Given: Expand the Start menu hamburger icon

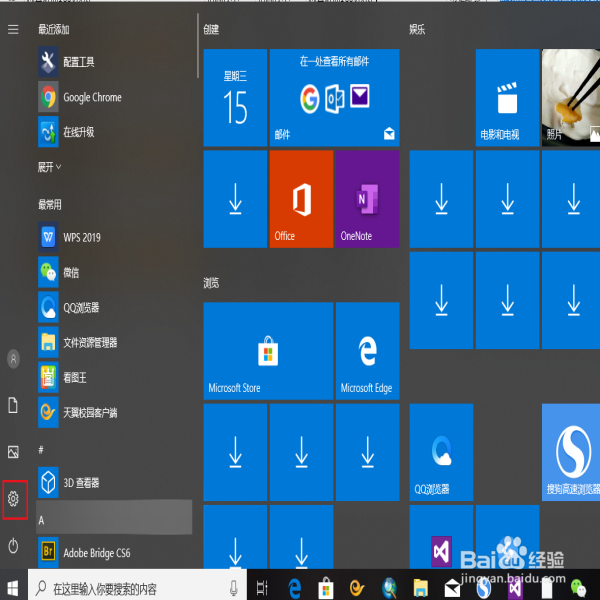Looking at the screenshot, I should click(x=13, y=29).
